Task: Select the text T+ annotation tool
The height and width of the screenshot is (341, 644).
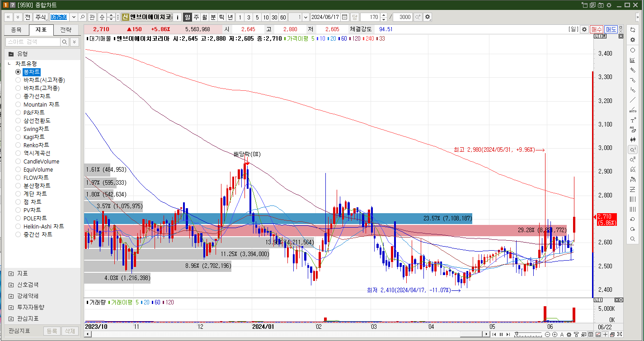Action: click(633, 121)
